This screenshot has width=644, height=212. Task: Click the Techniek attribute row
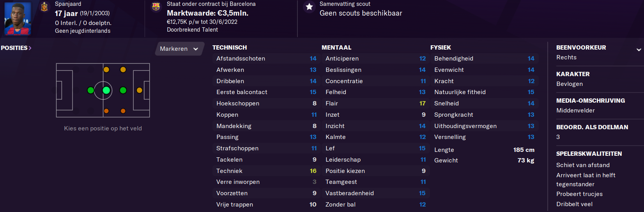click(x=266, y=171)
